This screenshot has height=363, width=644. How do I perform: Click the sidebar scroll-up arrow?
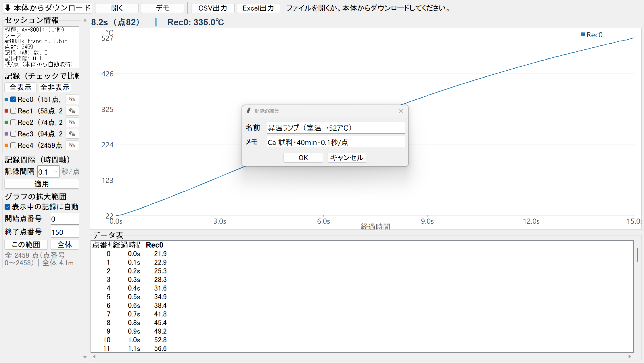tap(85, 20)
